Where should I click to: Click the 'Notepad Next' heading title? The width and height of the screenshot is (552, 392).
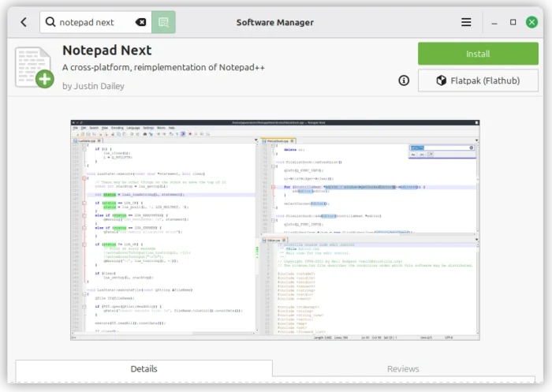(107, 50)
